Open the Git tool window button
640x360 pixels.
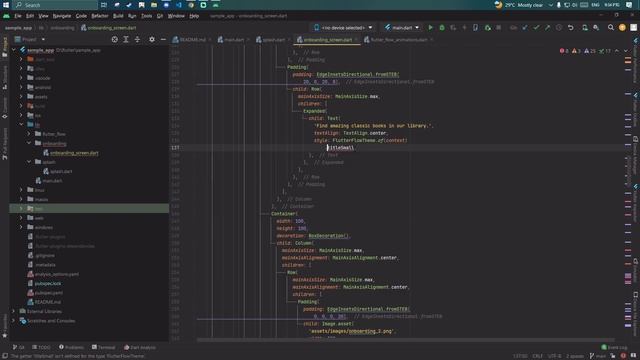coord(18,347)
